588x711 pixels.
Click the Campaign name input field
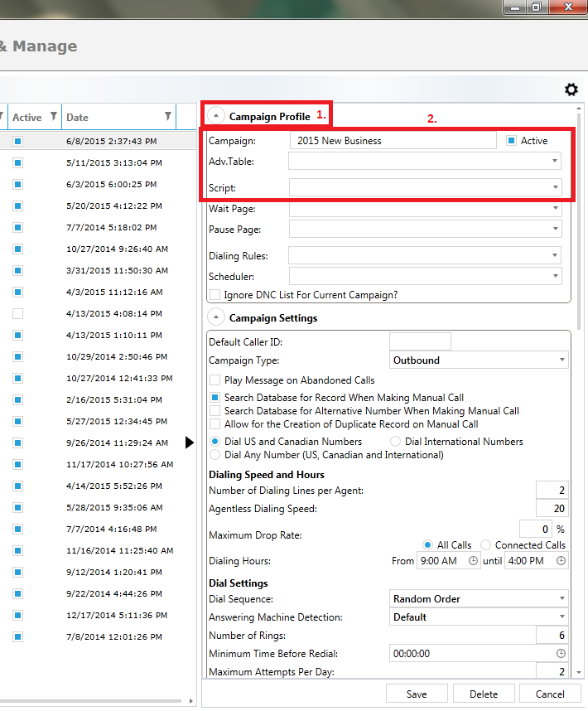pyautogui.click(x=393, y=141)
